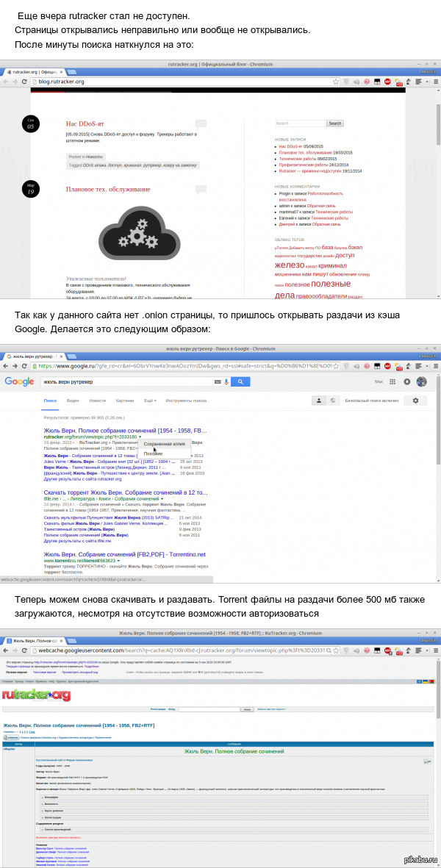The height and width of the screenshot is (868, 441).
Task: Click the Google logo on results page
Action: (19, 381)
